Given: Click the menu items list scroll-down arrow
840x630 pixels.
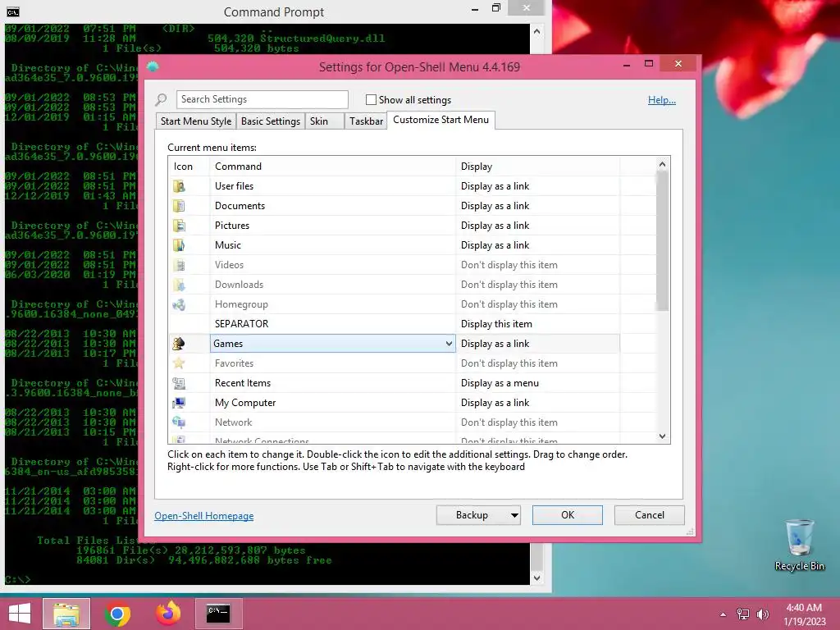Looking at the screenshot, I should click(x=662, y=436).
